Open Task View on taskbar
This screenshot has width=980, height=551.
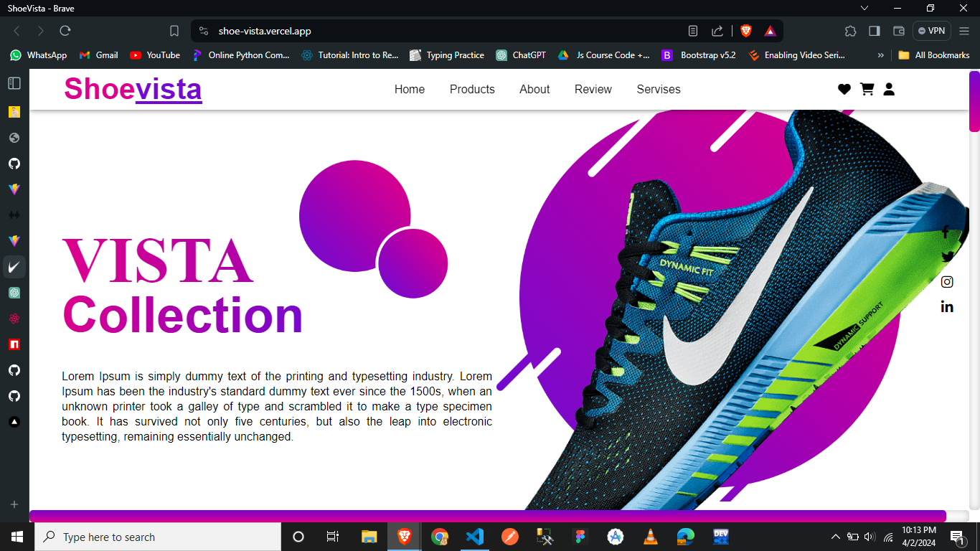point(333,537)
